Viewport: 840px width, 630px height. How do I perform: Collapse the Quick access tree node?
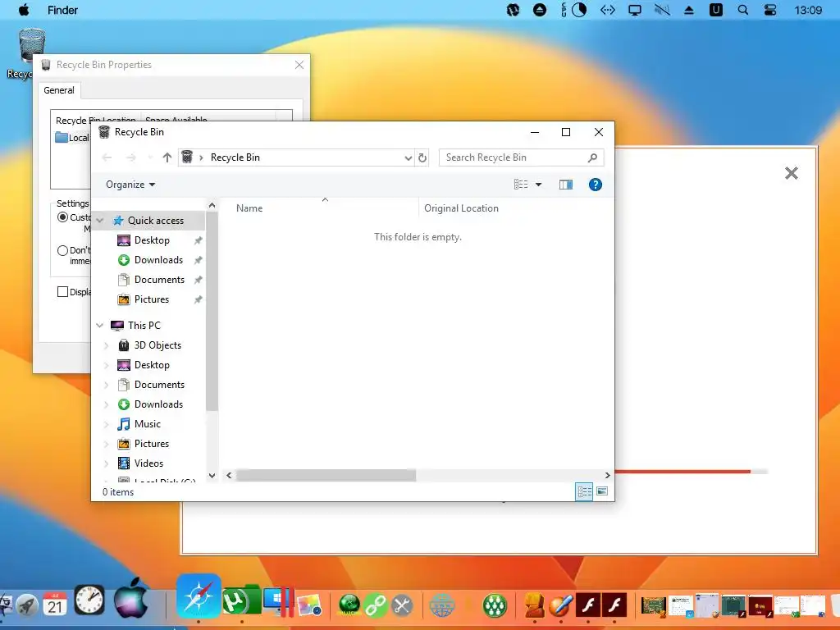(99, 220)
